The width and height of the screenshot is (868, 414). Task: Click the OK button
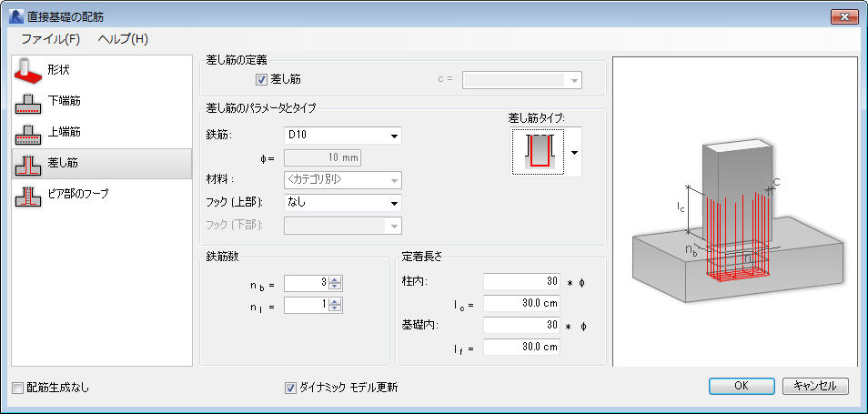click(x=742, y=387)
